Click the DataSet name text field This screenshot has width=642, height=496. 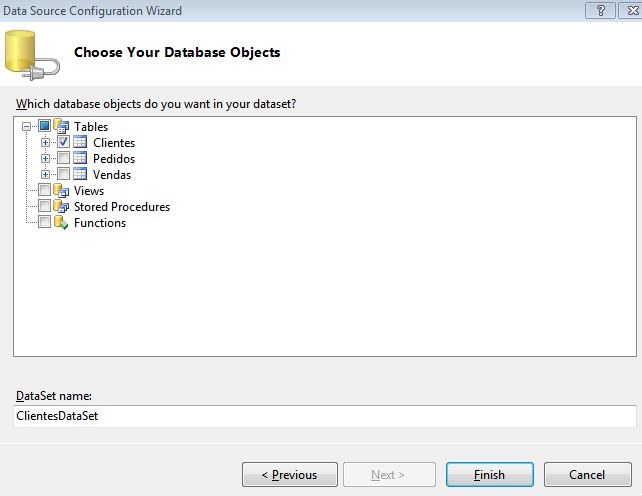click(324, 416)
